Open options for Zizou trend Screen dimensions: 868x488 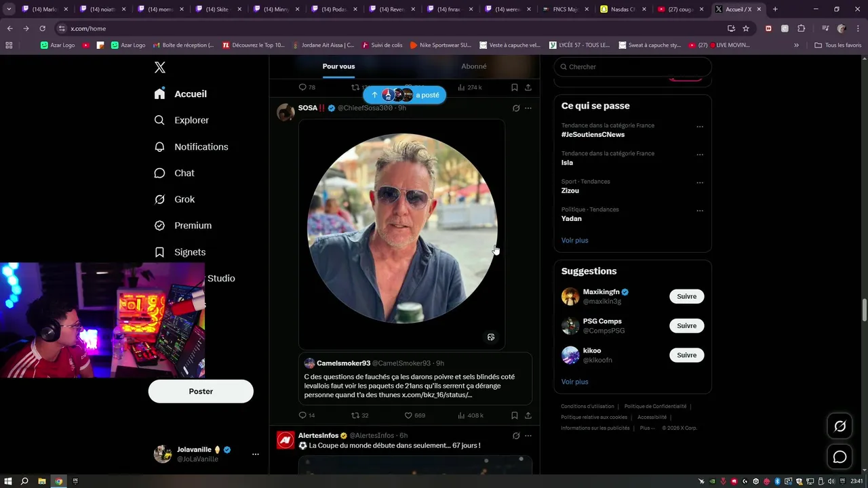(700, 182)
